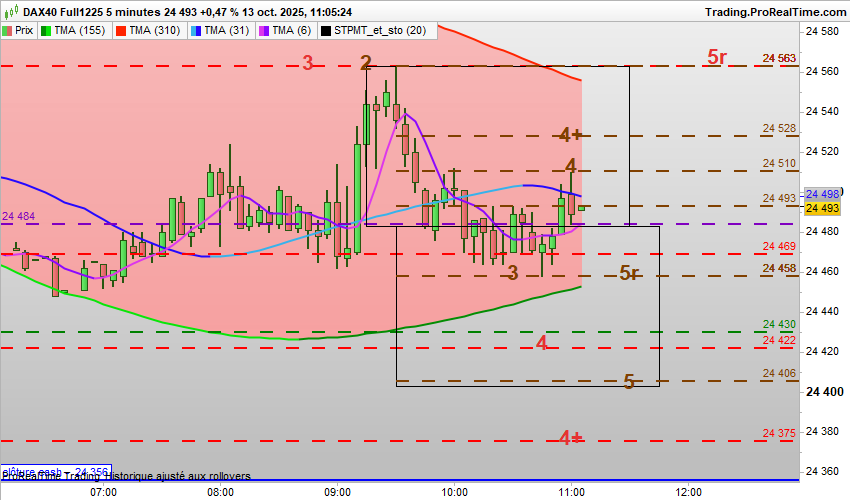Click the clôture cash 24 356 label

(x=56, y=472)
